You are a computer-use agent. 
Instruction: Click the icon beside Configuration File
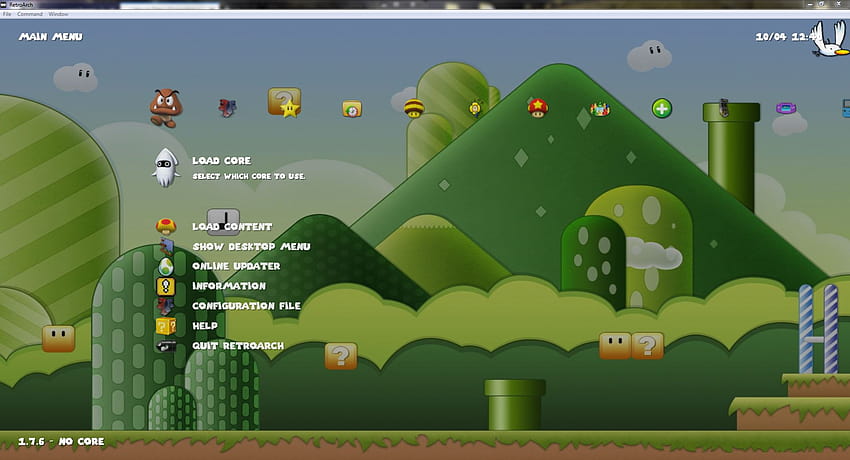coord(166,306)
